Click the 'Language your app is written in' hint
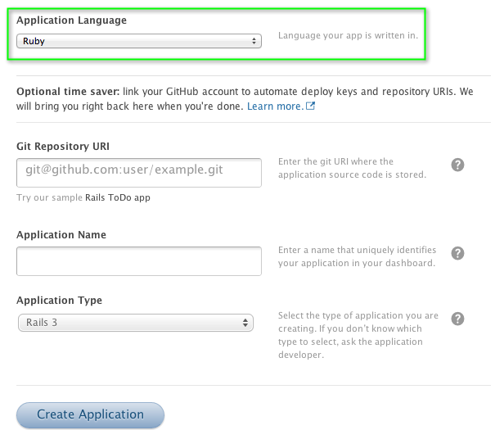This screenshot has height=439, width=504. click(x=349, y=37)
